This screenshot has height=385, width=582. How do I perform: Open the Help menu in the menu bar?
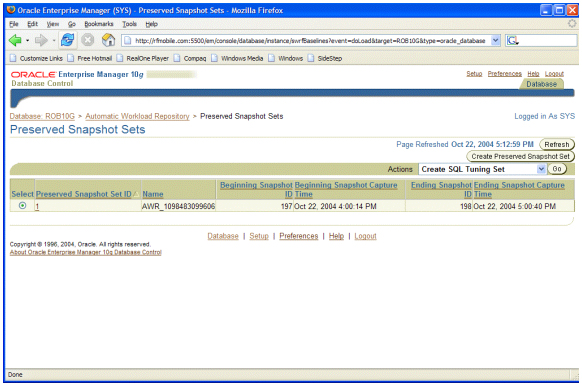coord(151,24)
